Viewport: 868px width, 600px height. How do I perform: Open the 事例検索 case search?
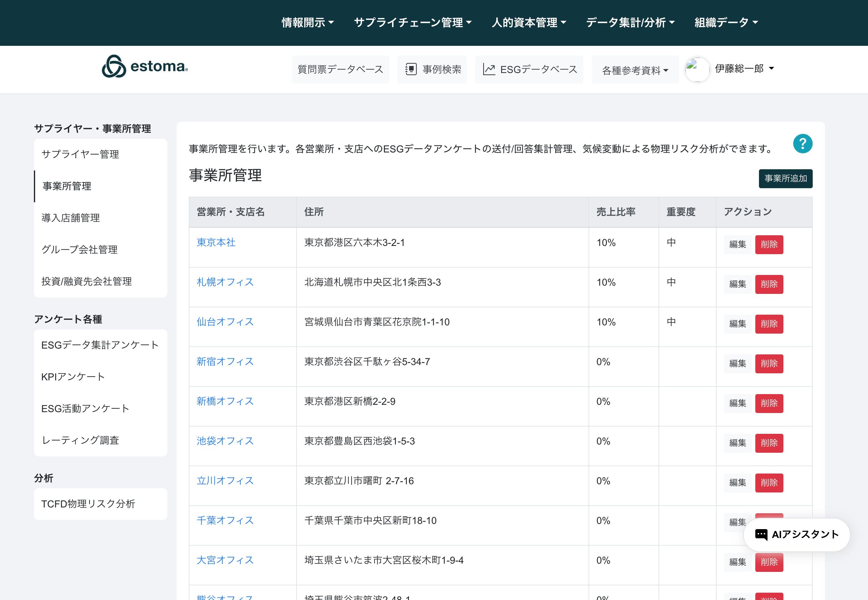pos(432,70)
